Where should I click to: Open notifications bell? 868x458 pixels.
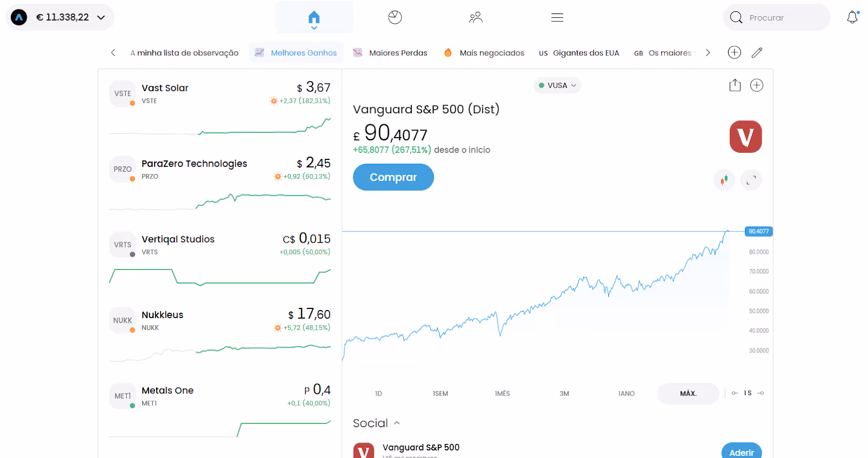[x=853, y=17]
